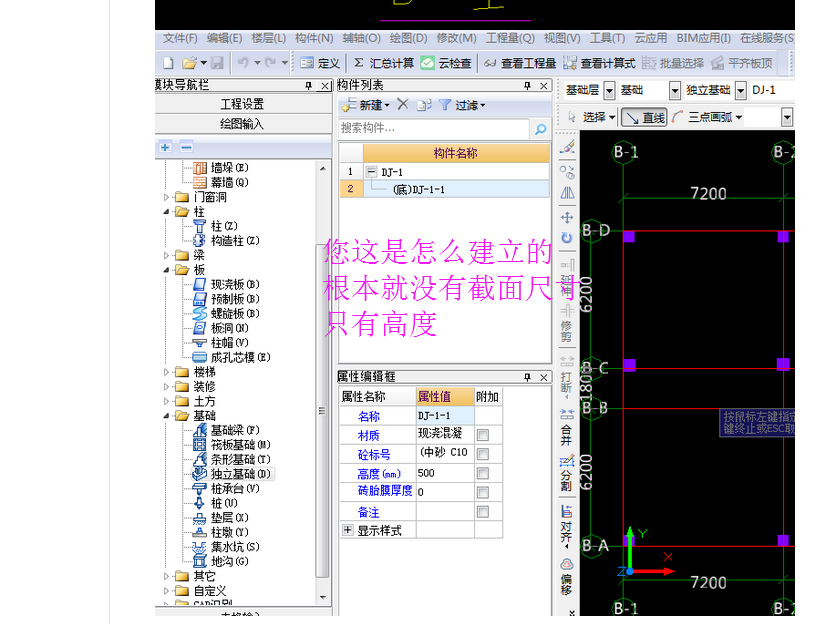This screenshot has width=837, height=624.
Task: Expand 梁 folder in tree
Action: pyautogui.click(x=166, y=256)
